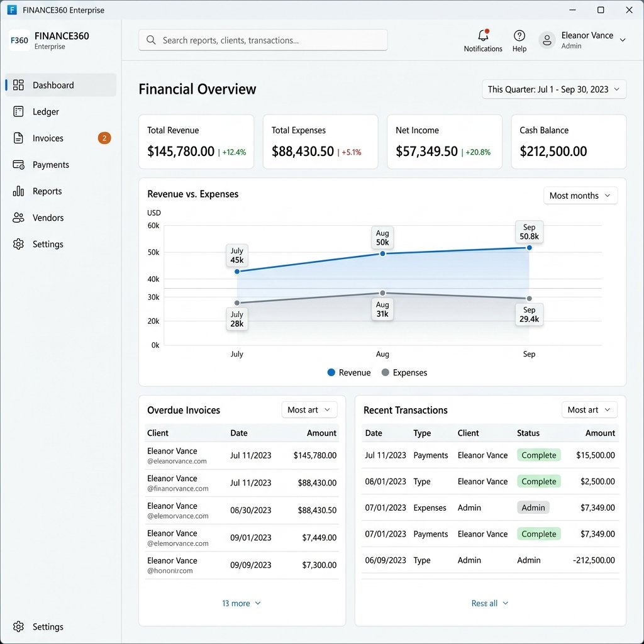Viewport: 644px width, 644px height.
Task: Select the July 45k revenue data point
Action: [237, 272]
